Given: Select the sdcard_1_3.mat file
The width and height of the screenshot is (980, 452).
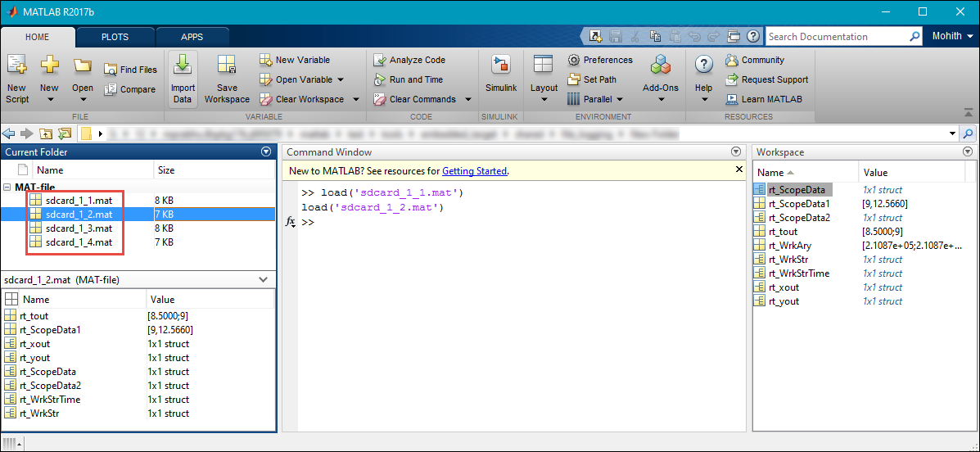Looking at the screenshot, I should pos(79,228).
